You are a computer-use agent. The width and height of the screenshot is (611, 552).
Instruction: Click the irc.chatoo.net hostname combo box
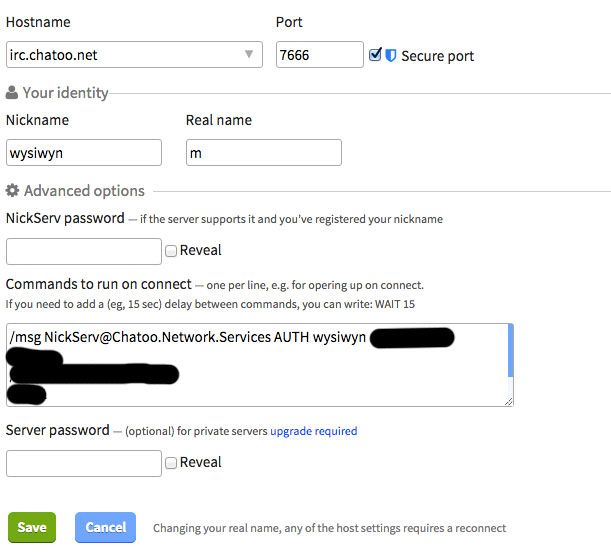[x=134, y=55]
